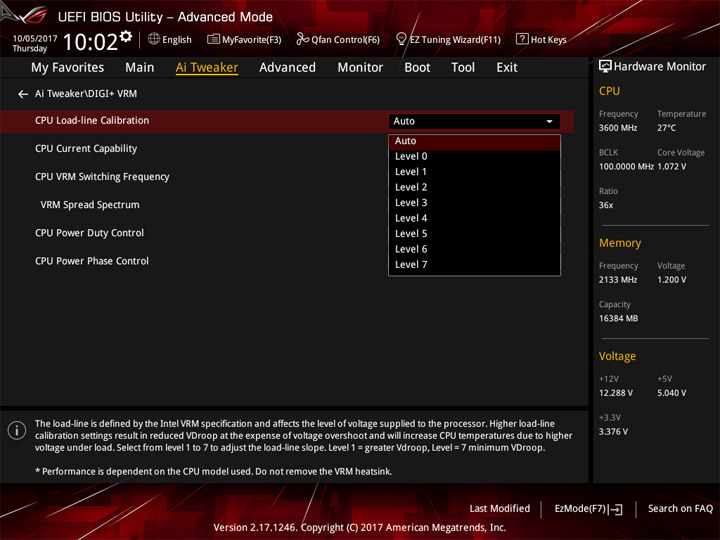Click memory voltage value 1.200 V
The height and width of the screenshot is (540, 720).
[671, 280]
